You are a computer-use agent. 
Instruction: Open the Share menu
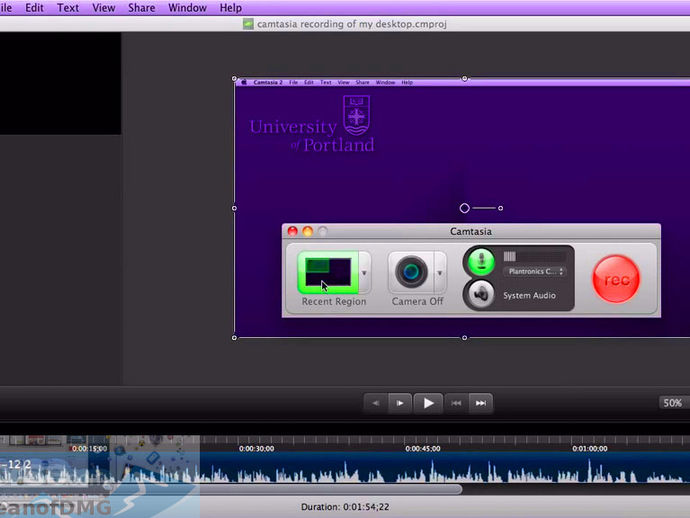pos(141,7)
